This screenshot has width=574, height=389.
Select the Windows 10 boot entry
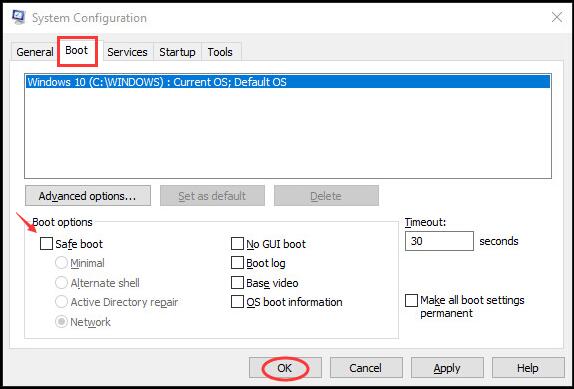(x=288, y=82)
